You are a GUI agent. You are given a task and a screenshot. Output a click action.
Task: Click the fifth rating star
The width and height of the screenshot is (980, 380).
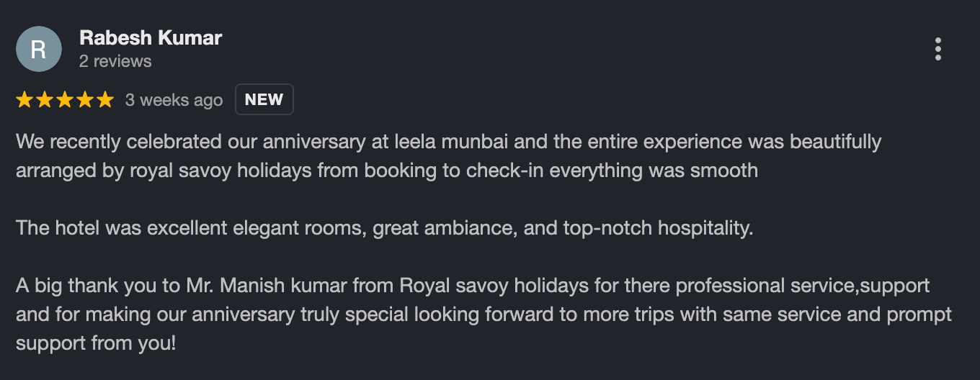point(105,99)
